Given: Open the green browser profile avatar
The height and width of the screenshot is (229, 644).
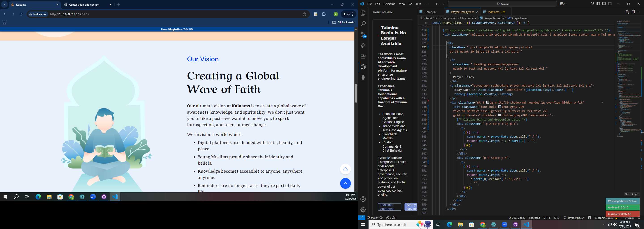Looking at the screenshot, I should pyautogui.click(x=336, y=14).
